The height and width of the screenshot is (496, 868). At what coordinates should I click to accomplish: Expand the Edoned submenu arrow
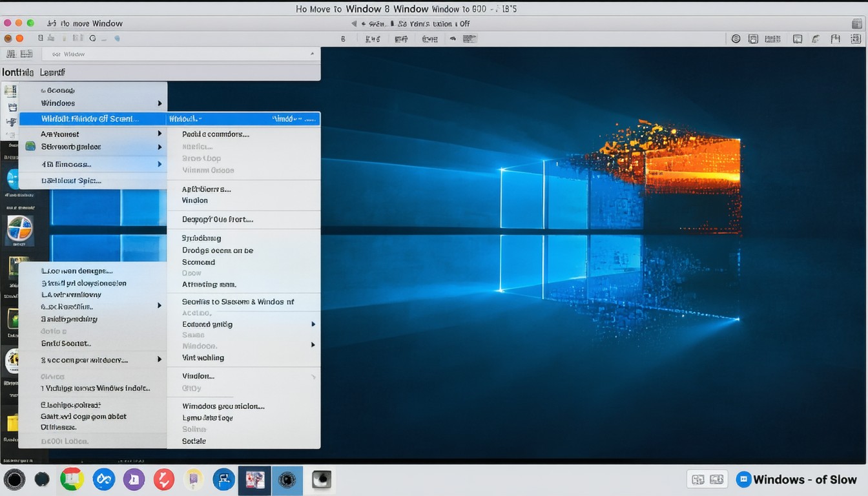[x=313, y=324]
